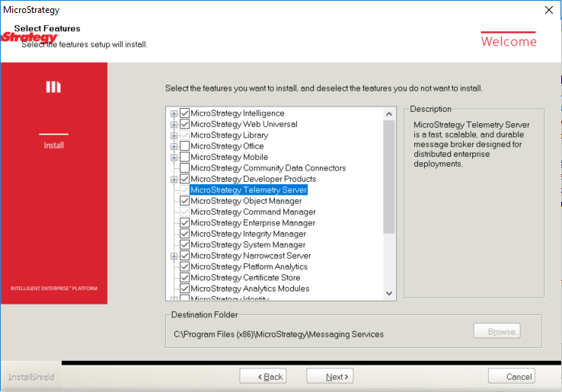Toggle the MicroStrategy Object Manager checkbox

pyautogui.click(x=184, y=201)
